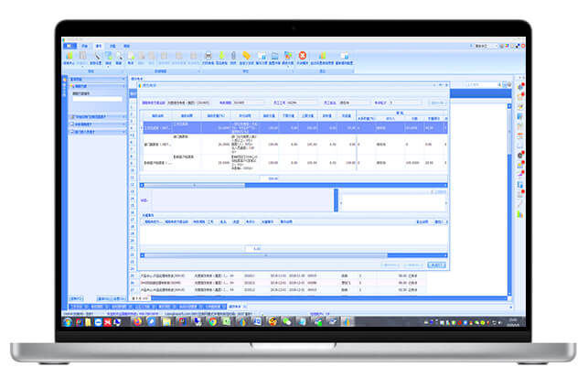Open Firefox from the Windows taskbar
The width and height of the screenshot is (588, 378).
(x=136, y=321)
